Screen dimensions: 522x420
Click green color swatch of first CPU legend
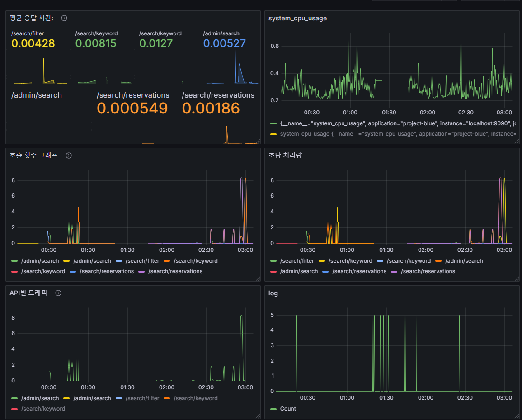pyautogui.click(x=273, y=123)
